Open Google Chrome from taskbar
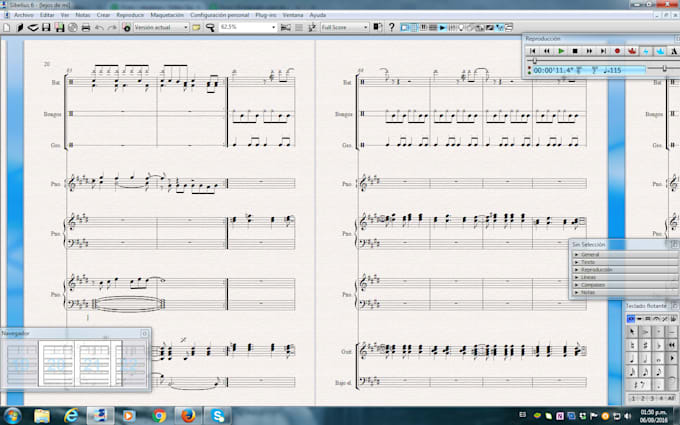This screenshot has width=680, height=425. pyautogui.click(x=159, y=416)
